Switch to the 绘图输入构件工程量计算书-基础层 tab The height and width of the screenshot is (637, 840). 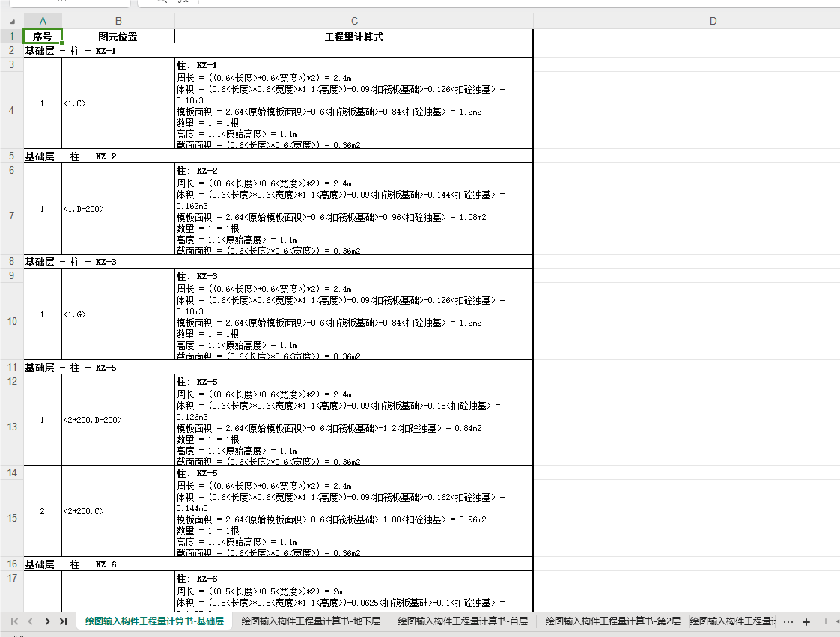pos(154,621)
